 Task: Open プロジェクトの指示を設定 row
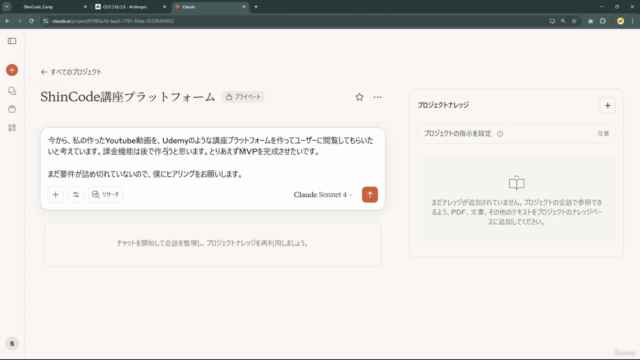click(x=516, y=134)
